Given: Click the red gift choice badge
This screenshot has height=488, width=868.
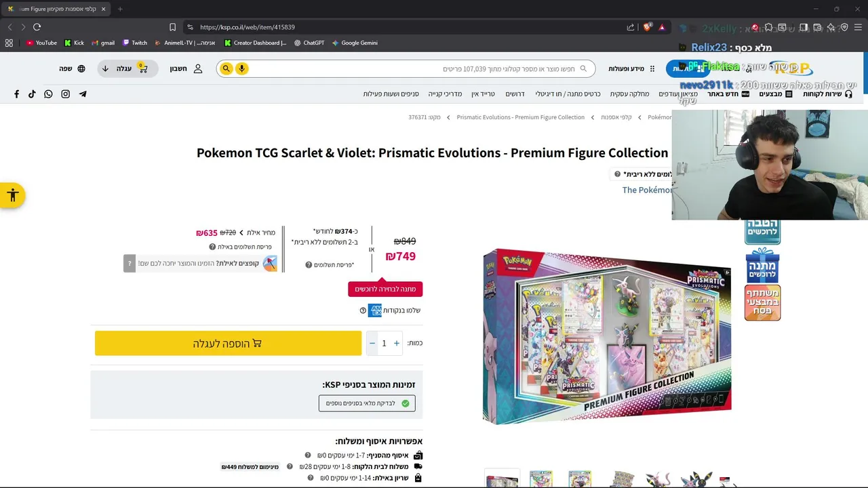Looking at the screenshot, I should (x=385, y=289).
